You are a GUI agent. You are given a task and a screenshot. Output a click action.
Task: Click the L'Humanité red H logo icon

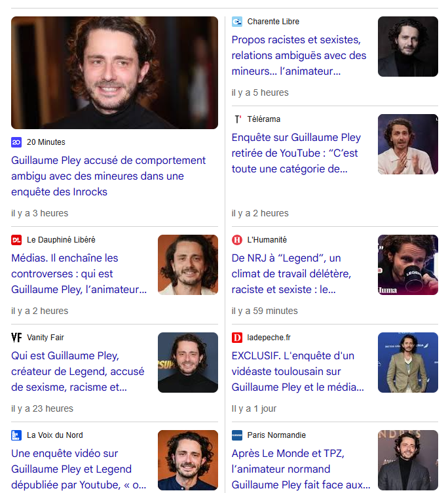pos(237,240)
